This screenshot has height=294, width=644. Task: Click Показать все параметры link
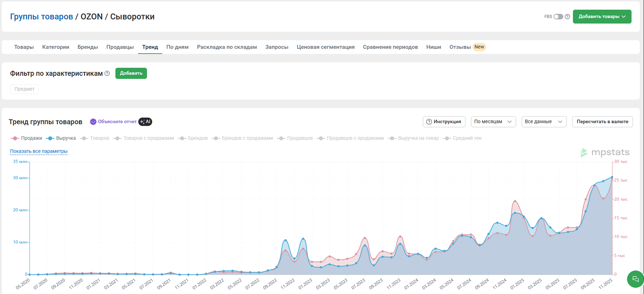pos(39,151)
